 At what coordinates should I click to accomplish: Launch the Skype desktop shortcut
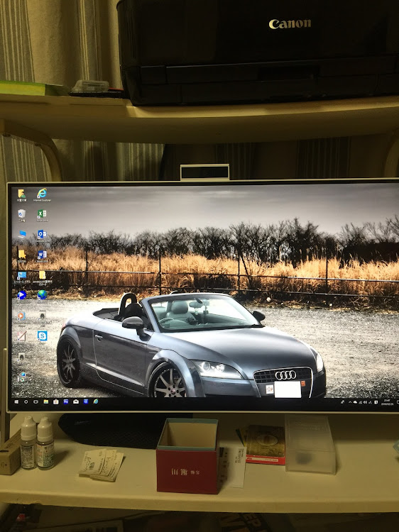click(42, 336)
